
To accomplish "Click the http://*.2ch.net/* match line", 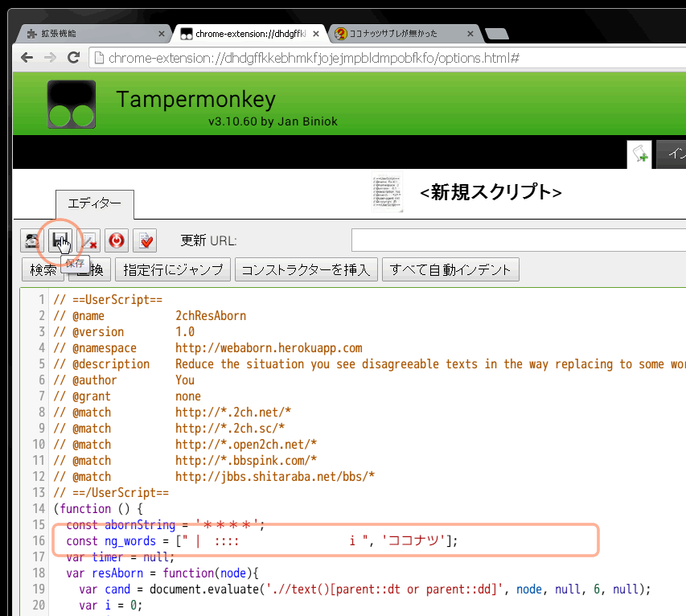I will click(x=172, y=412).
